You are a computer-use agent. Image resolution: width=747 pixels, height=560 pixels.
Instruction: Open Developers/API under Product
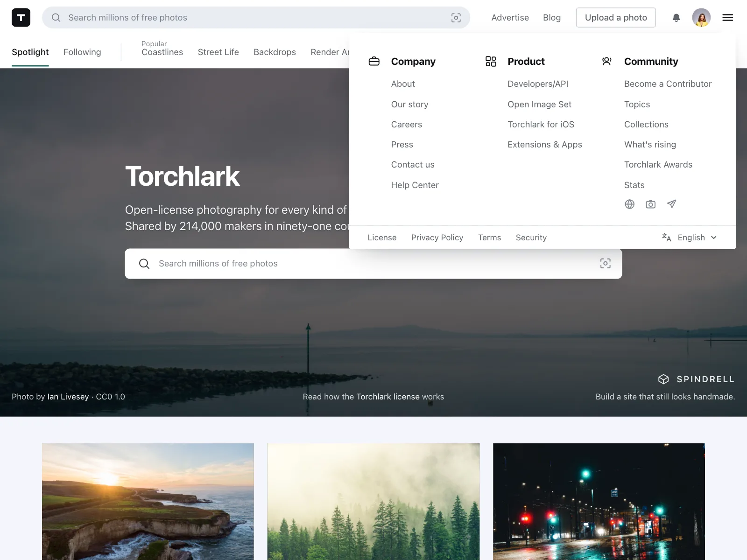[538, 84]
